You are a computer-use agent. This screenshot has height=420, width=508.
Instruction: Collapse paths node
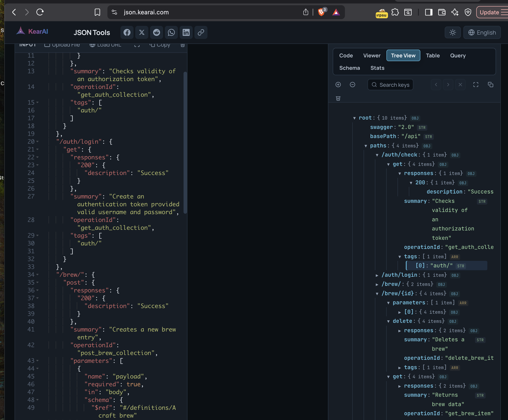tap(366, 146)
